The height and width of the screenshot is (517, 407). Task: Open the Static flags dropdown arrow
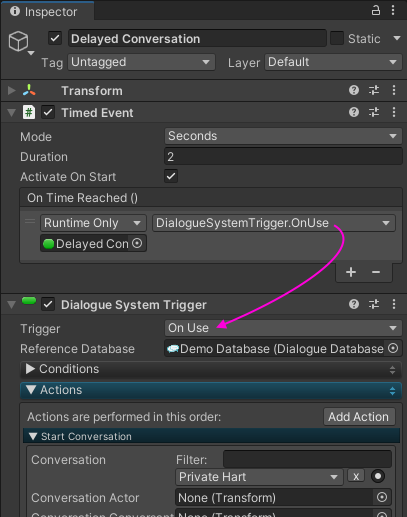point(397,38)
